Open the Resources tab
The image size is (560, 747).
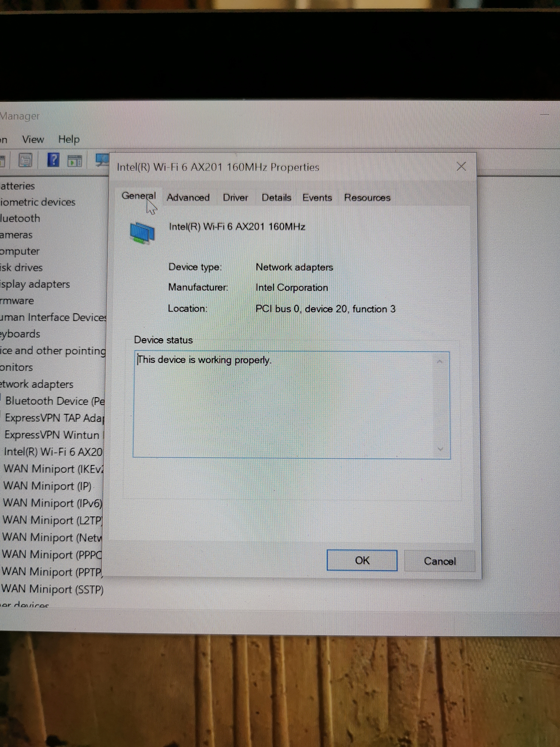[367, 197]
